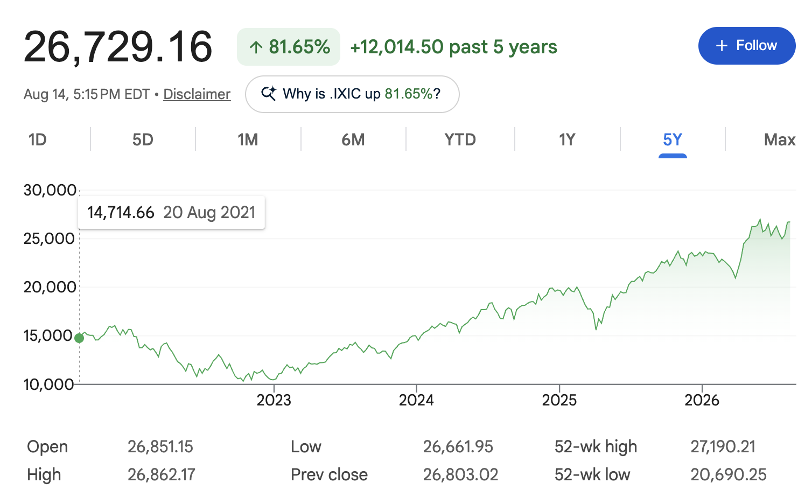Click 'Why is .IXIC up 81.65%?' button
The image size is (812, 504).
click(x=352, y=94)
